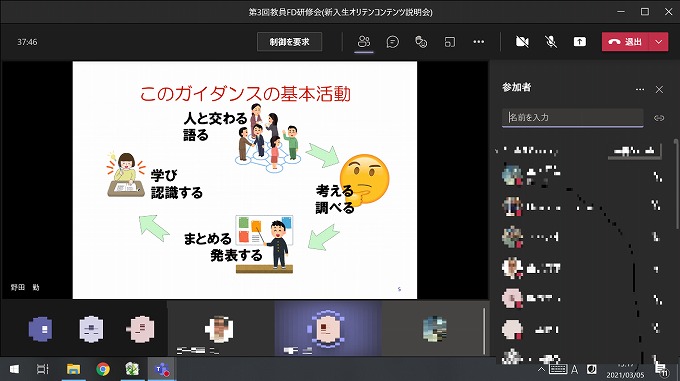Select the pink participant avatar tile

coord(141,329)
